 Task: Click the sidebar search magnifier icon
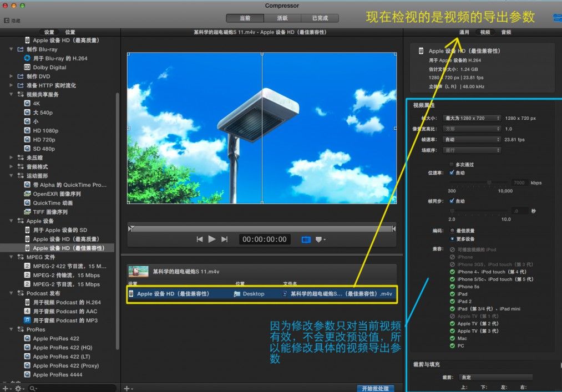click(x=33, y=389)
